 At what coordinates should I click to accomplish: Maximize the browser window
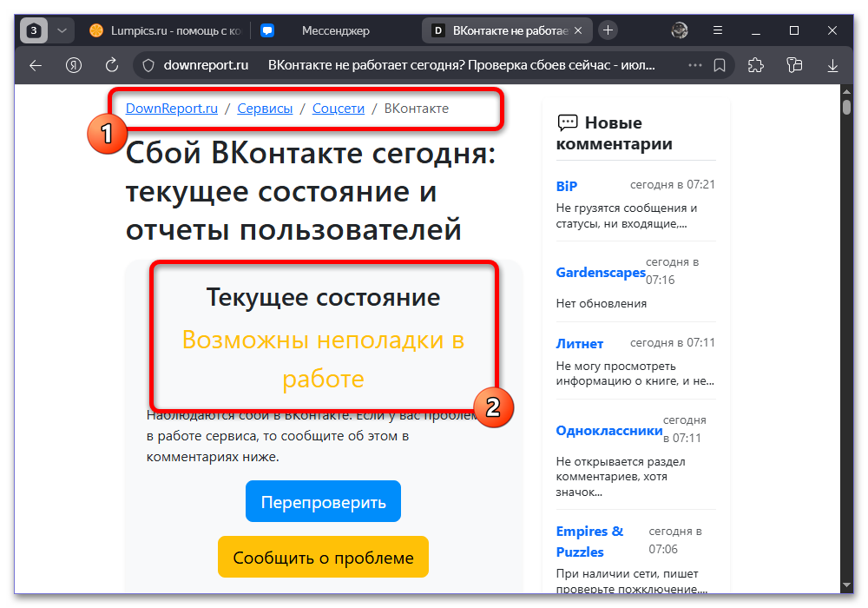click(x=794, y=30)
